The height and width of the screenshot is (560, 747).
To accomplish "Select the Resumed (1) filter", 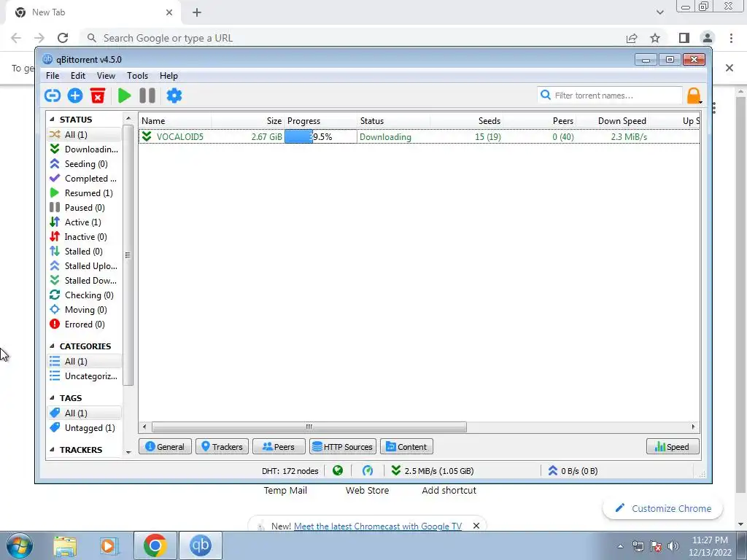I will click(x=85, y=192).
